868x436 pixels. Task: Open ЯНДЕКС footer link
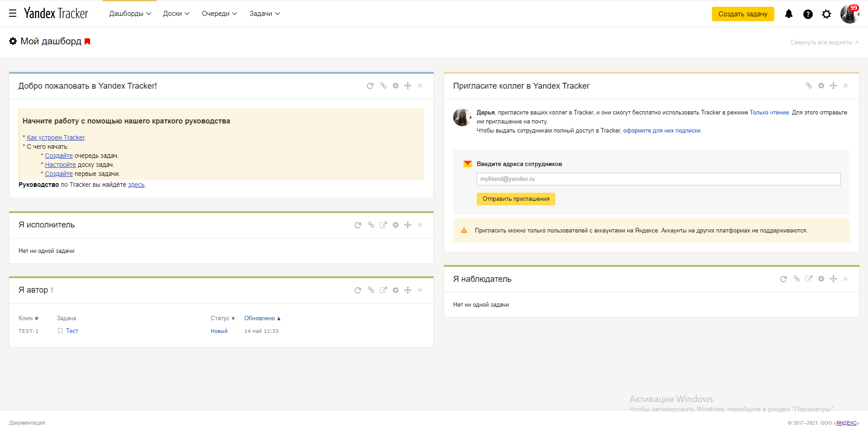(846, 423)
